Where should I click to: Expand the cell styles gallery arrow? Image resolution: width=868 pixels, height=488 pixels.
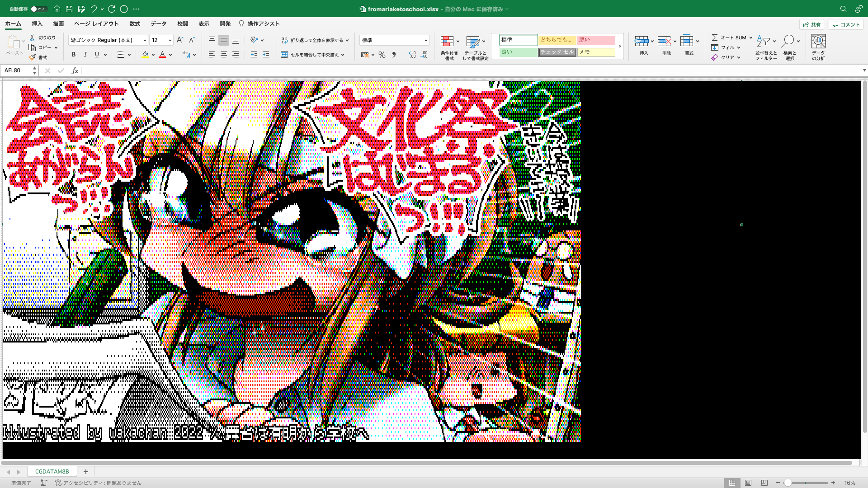[x=620, y=46]
